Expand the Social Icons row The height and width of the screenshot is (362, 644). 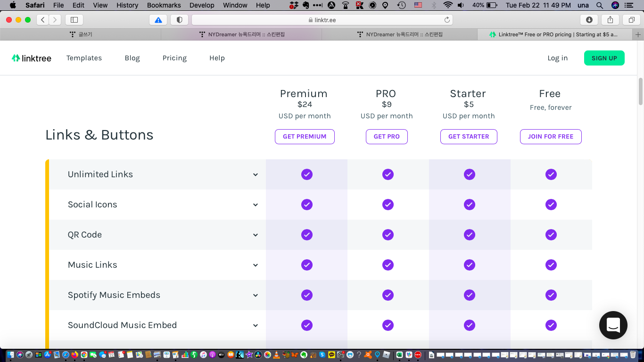tap(255, 205)
